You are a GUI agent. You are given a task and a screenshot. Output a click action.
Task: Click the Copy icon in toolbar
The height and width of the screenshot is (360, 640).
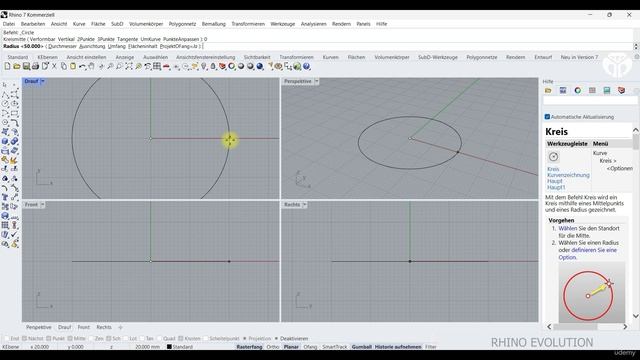click(x=64, y=66)
